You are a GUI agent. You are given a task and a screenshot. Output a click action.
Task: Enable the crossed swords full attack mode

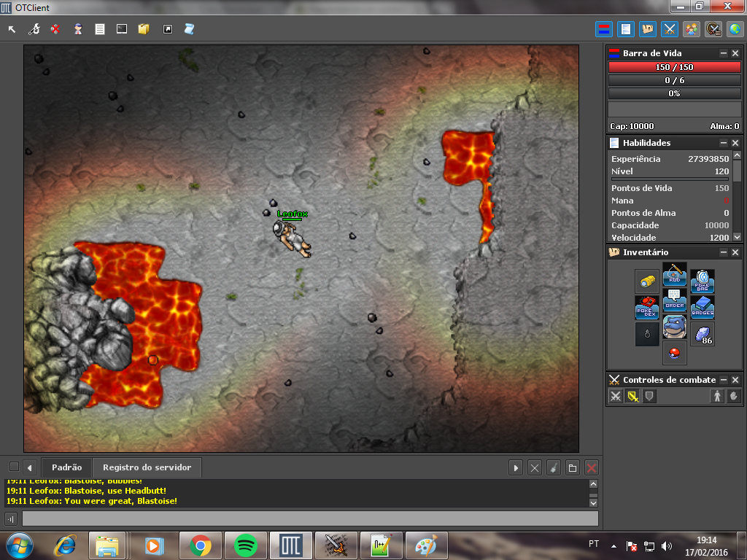point(616,396)
